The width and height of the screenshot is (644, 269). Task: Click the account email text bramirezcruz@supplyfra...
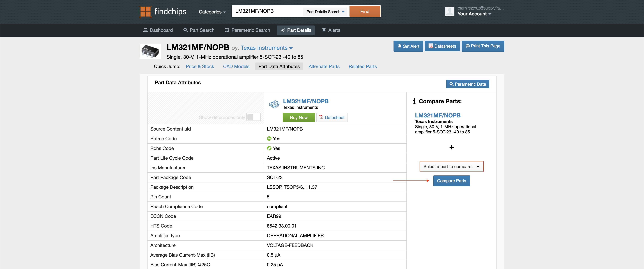click(x=480, y=8)
